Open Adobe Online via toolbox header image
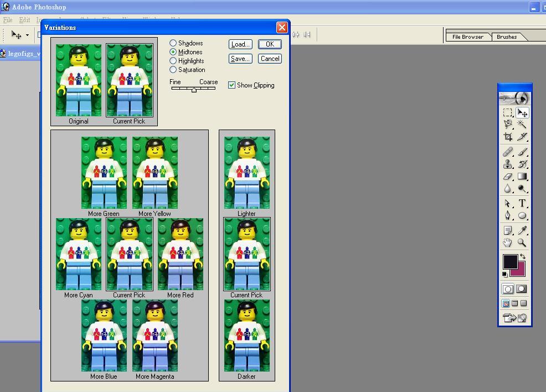 click(514, 98)
